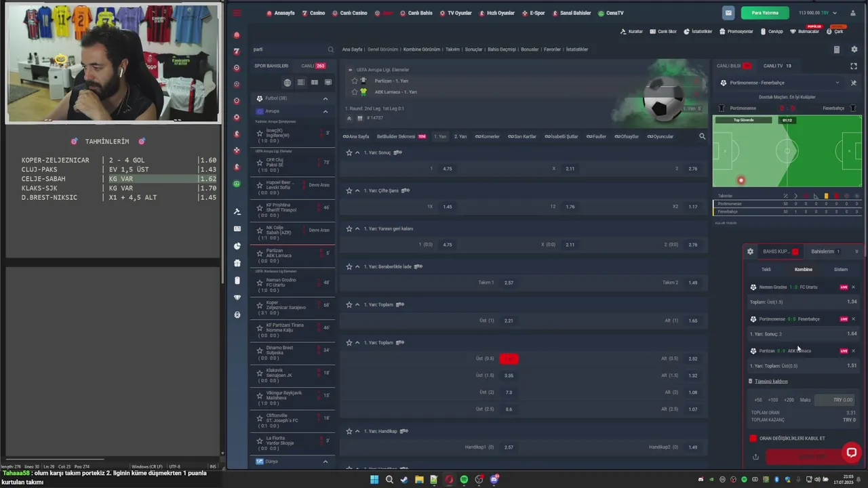Viewport: 868px width, 488px height.
Task: Favorite the Partizan AEK Larnaca match star
Action: coord(259,253)
